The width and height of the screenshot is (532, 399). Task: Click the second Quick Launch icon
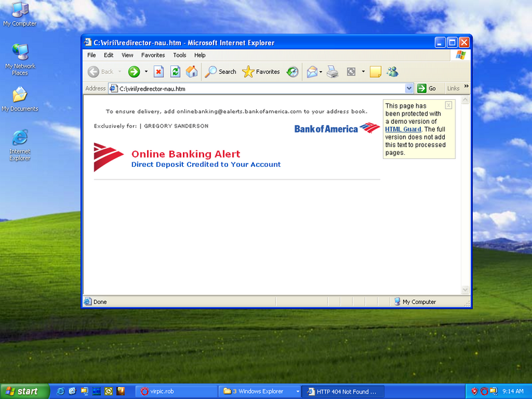click(x=72, y=391)
